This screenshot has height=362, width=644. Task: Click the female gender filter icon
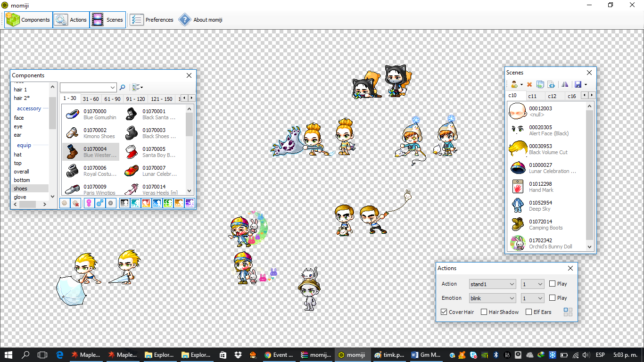click(88, 203)
